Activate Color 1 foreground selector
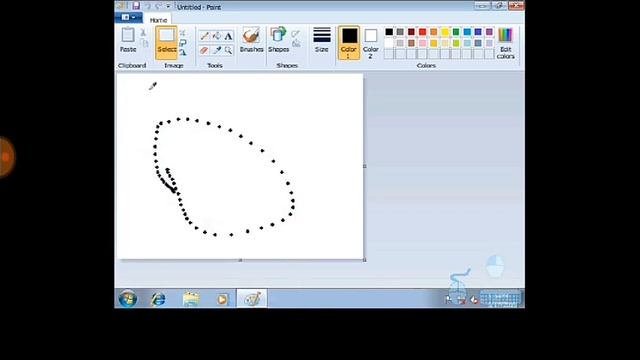Image resolution: width=640 pixels, height=360 pixels. click(x=349, y=43)
